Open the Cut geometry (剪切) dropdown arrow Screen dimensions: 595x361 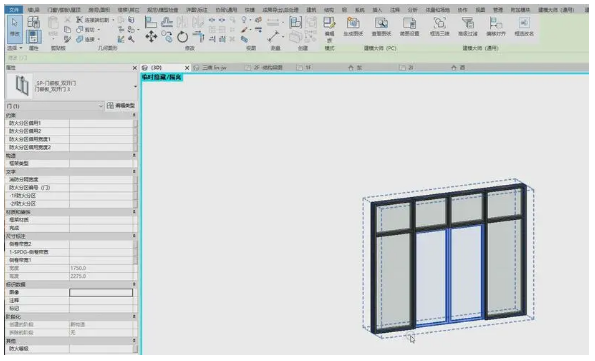(x=99, y=30)
